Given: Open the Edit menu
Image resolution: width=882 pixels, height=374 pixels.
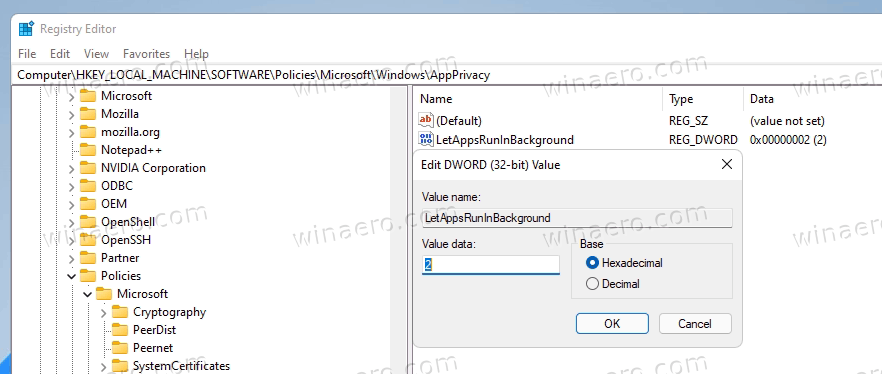Looking at the screenshot, I should (60, 54).
